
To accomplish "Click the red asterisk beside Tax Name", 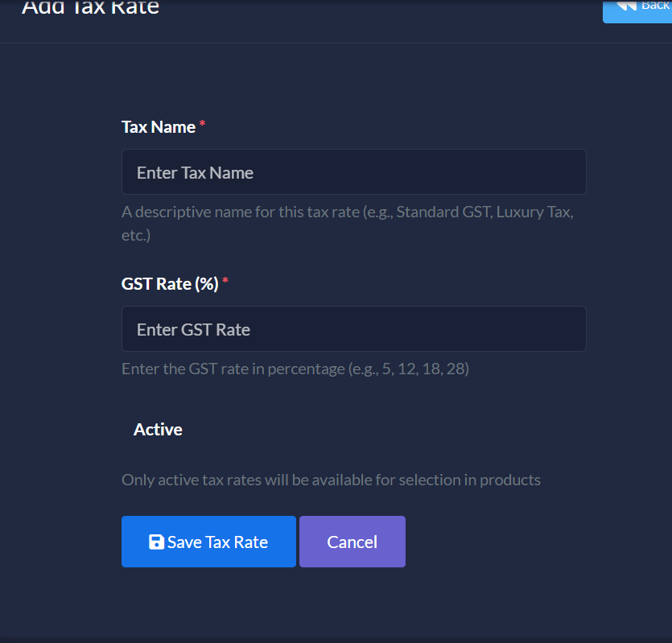I will pos(202,125).
